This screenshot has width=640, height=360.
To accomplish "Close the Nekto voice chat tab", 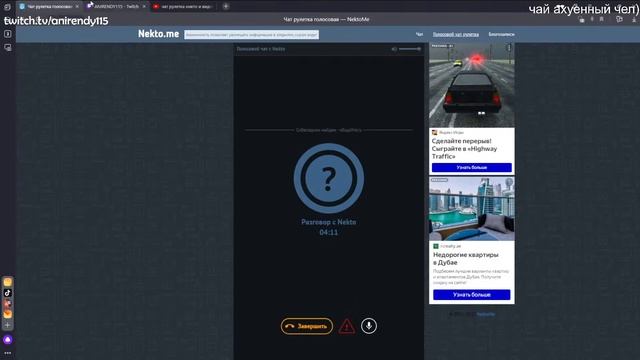I will pyautogui.click(x=77, y=7).
